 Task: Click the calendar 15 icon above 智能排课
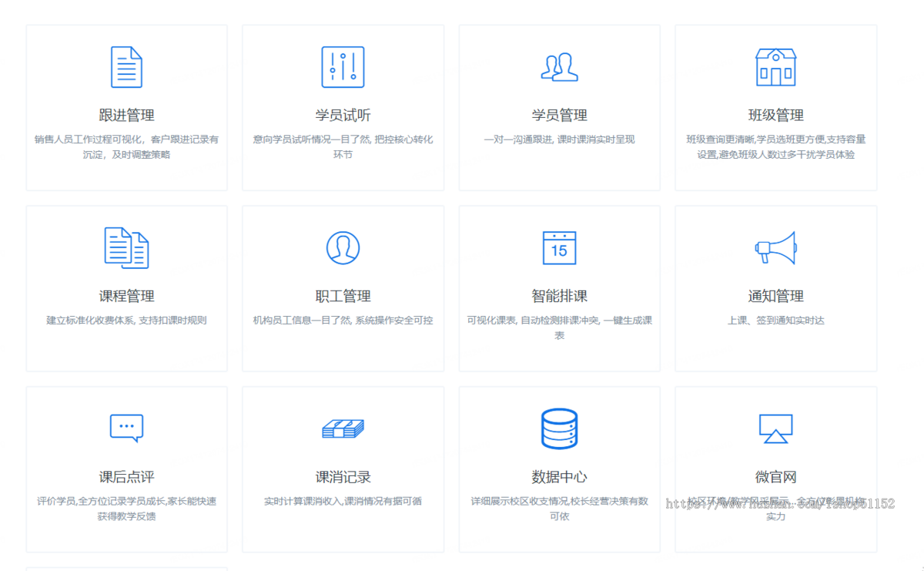560,248
